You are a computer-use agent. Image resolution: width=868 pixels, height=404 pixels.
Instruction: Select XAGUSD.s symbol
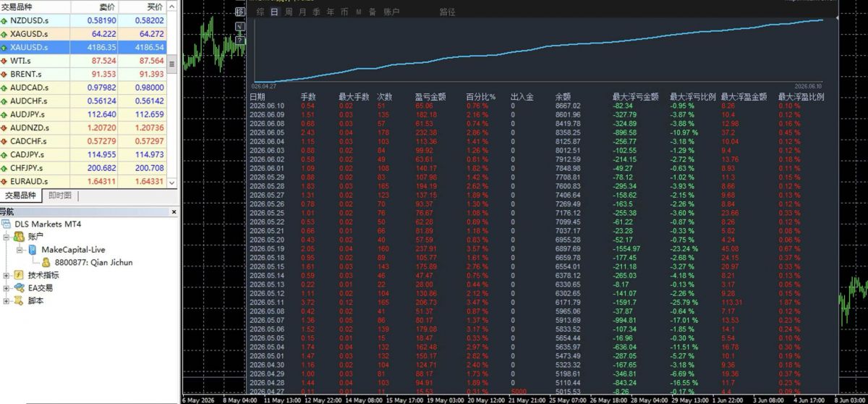click(83, 34)
